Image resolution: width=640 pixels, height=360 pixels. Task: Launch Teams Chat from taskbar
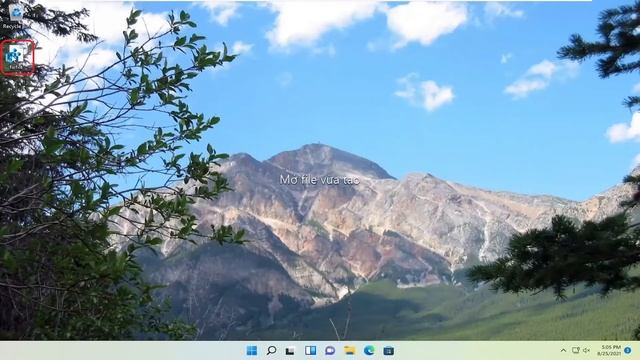330,351
